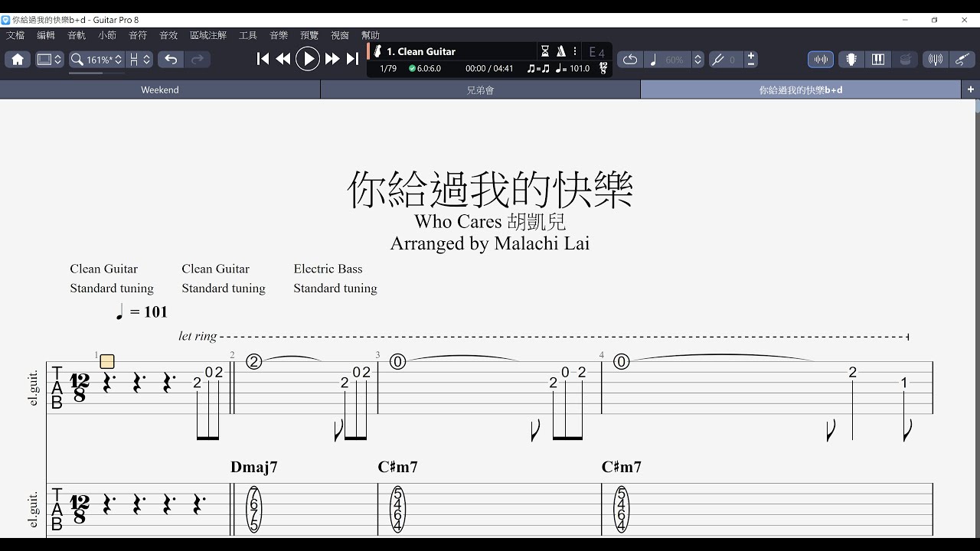
Task: Click the Dmaj7 chord label
Action: click(x=254, y=467)
